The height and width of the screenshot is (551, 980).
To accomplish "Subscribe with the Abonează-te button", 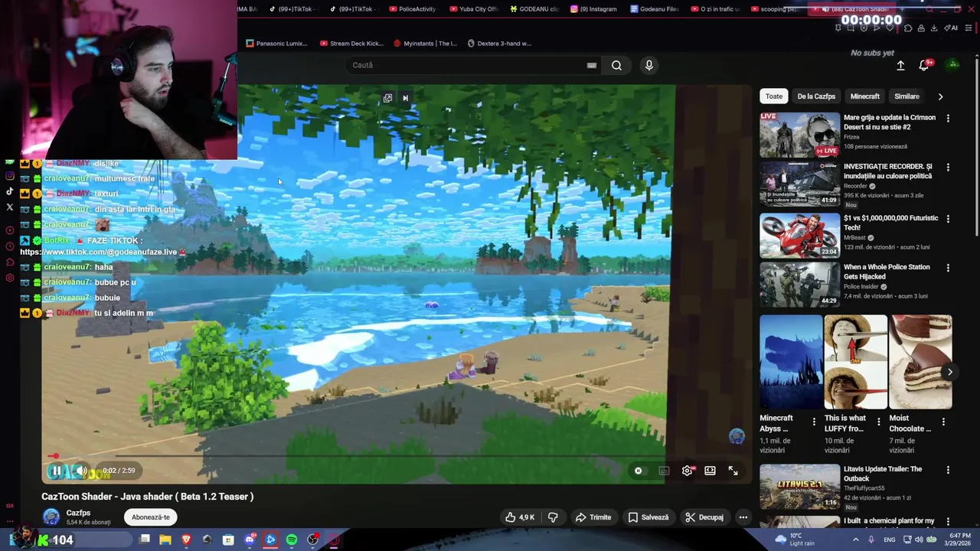I will [151, 517].
